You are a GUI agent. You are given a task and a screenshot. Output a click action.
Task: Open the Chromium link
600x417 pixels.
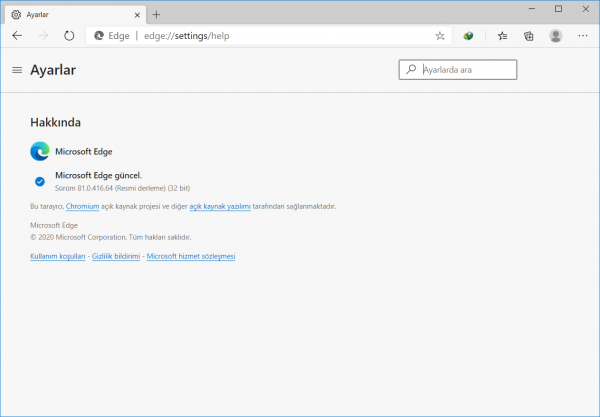pyautogui.click(x=82, y=206)
